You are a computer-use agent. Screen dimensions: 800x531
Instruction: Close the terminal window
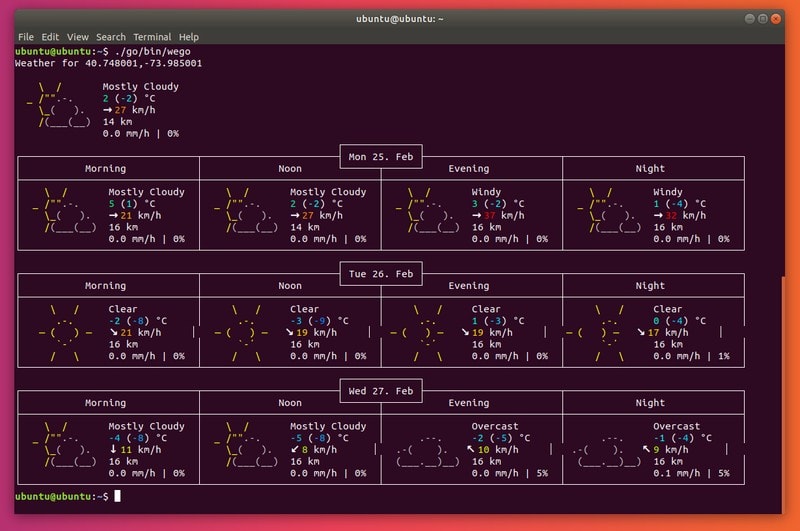point(776,18)
